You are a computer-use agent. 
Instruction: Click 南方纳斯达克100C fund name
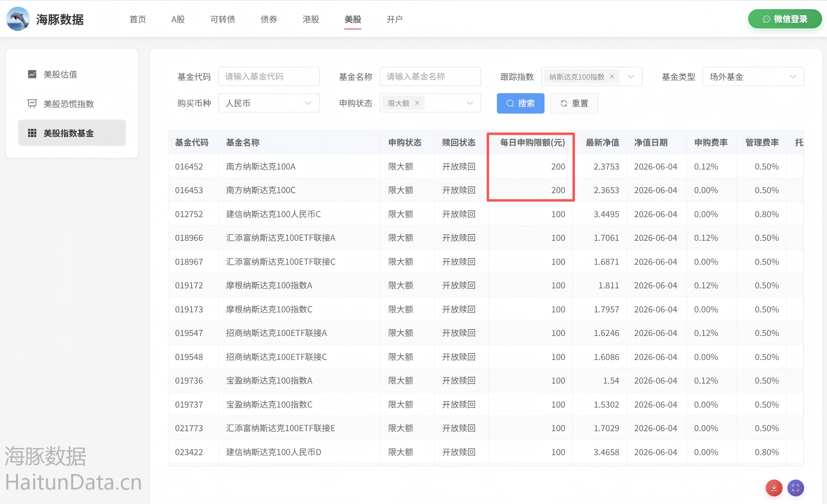click(x=261, y=190)
